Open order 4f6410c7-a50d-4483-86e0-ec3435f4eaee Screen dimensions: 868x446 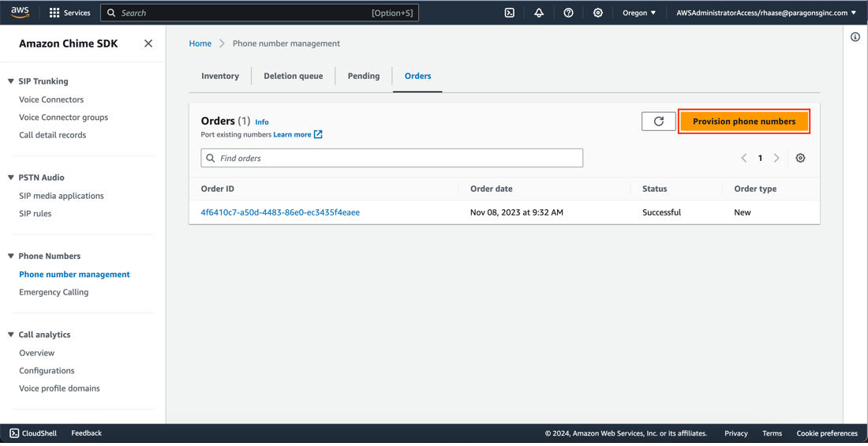(280, 212)
